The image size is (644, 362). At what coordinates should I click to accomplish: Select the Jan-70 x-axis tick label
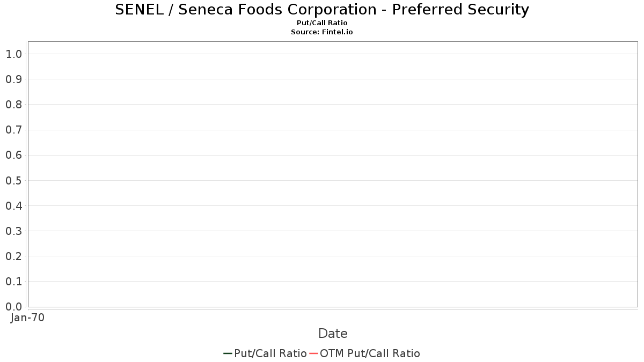click(27, 317)
